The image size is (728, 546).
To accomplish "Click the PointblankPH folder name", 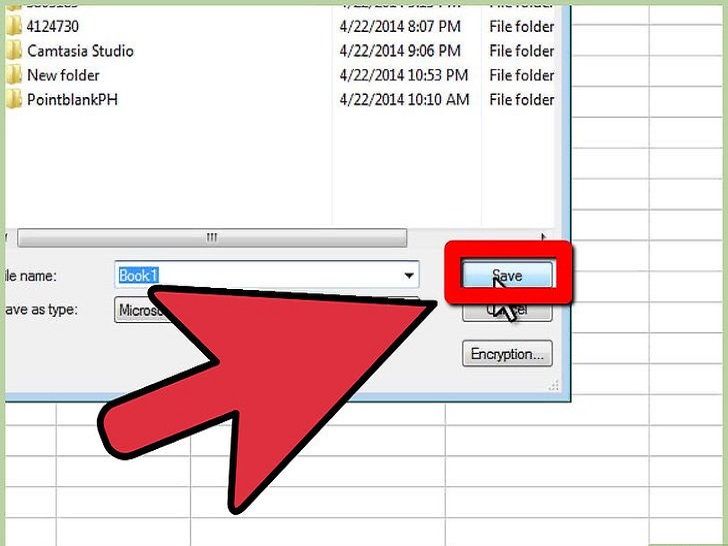I will 72,99.
